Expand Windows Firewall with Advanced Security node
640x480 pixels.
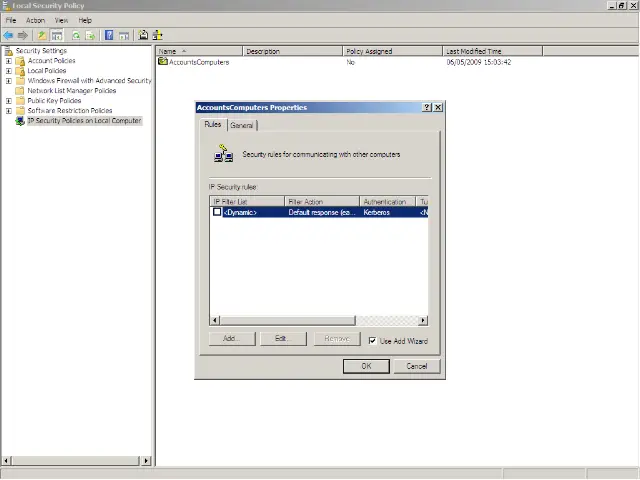(x=9, y=81)
